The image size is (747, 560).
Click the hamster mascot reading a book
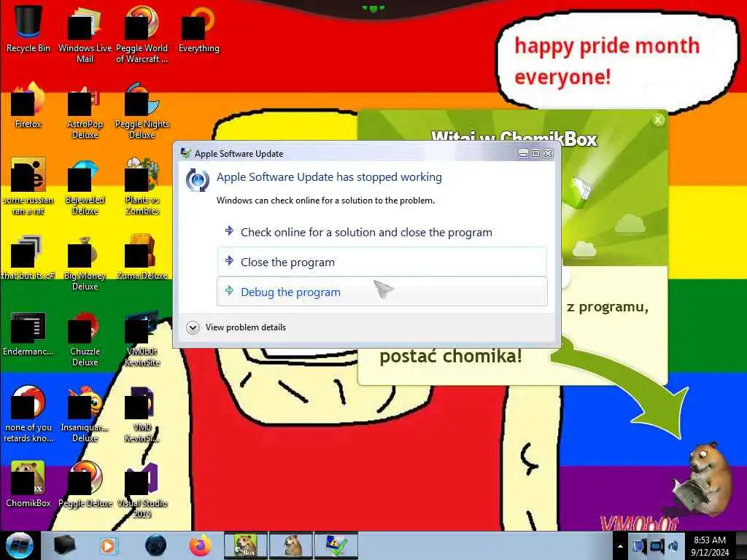pyautogui.click(x=701, y=480)
